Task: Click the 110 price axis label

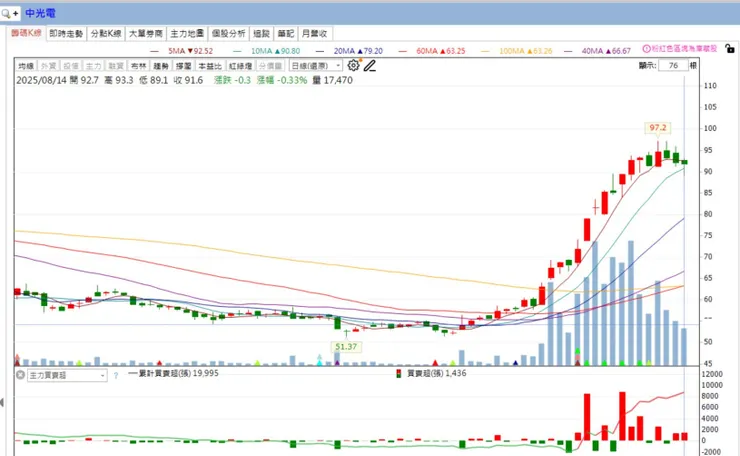Action: [x=710, y=85]
